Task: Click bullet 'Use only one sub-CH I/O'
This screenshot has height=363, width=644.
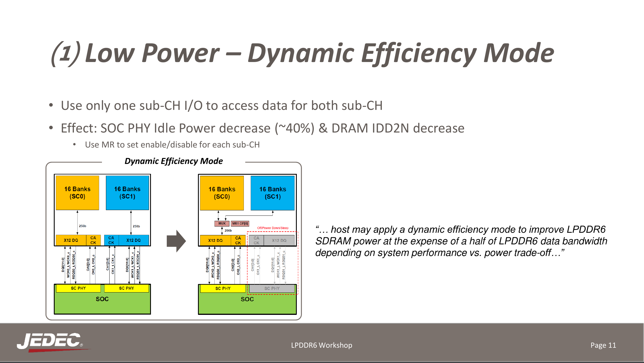Action: coord(221,106)
